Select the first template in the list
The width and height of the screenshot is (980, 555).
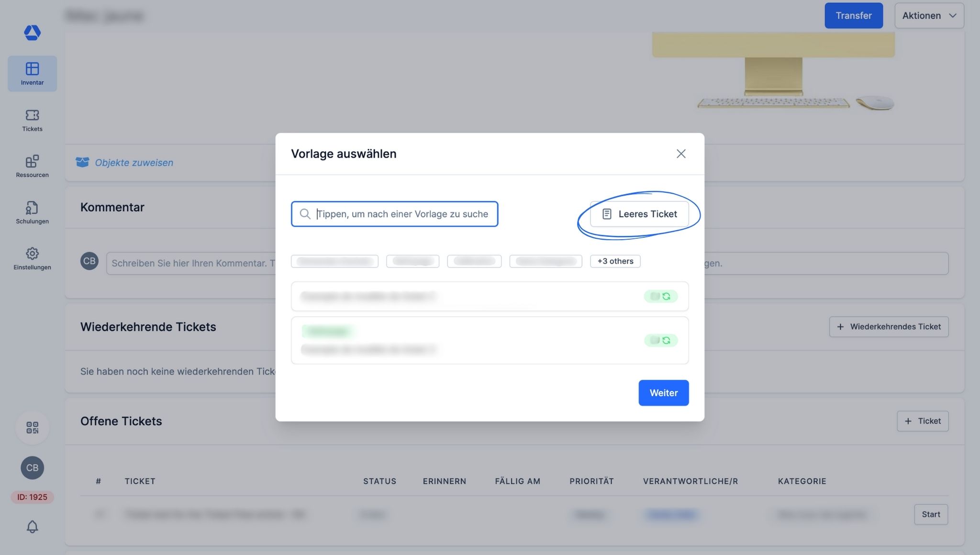(489, 296)
